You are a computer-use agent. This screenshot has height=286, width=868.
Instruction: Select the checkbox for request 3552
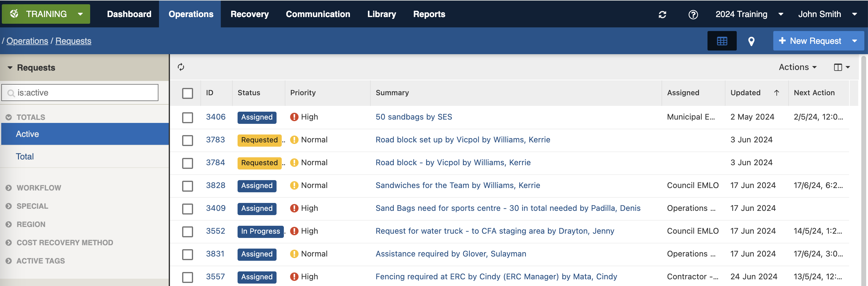[187, 232]
